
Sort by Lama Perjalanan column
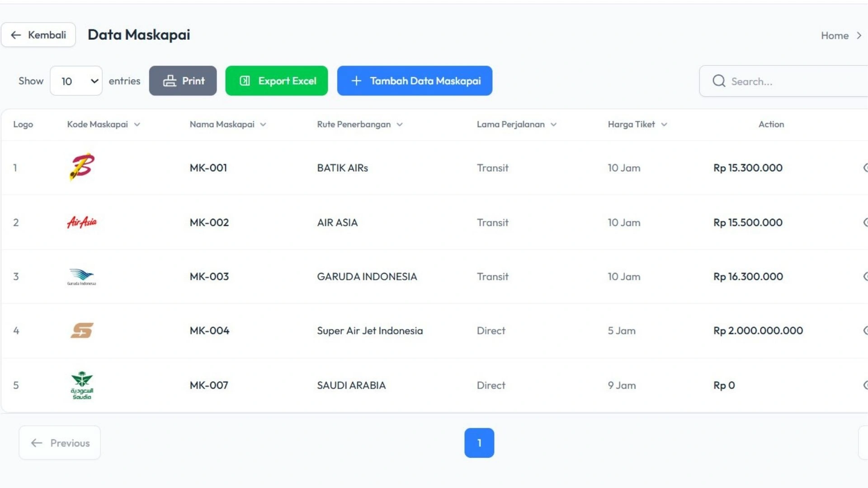(553, 124)
